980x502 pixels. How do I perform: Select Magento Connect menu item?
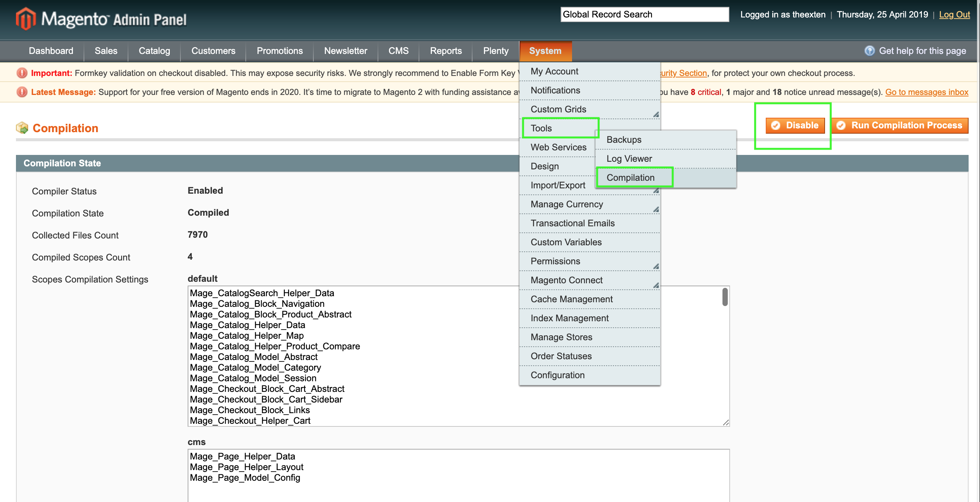(x=589, y=280)
